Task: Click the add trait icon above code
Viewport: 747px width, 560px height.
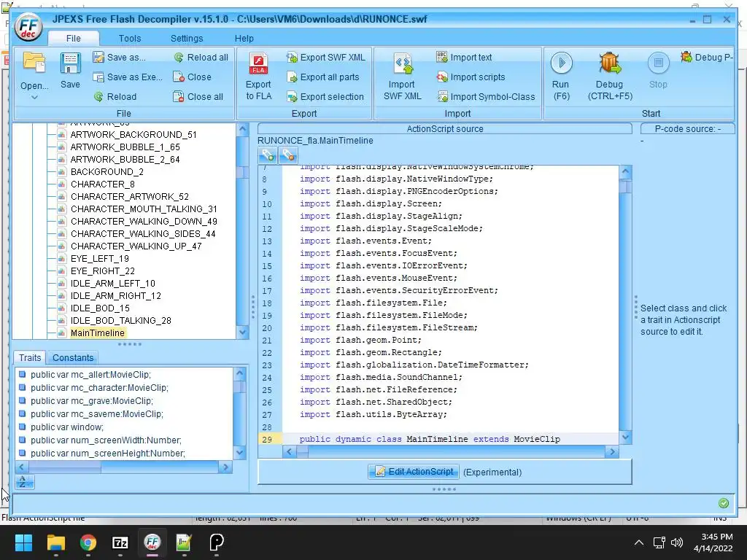Action: tap(267, 155)
